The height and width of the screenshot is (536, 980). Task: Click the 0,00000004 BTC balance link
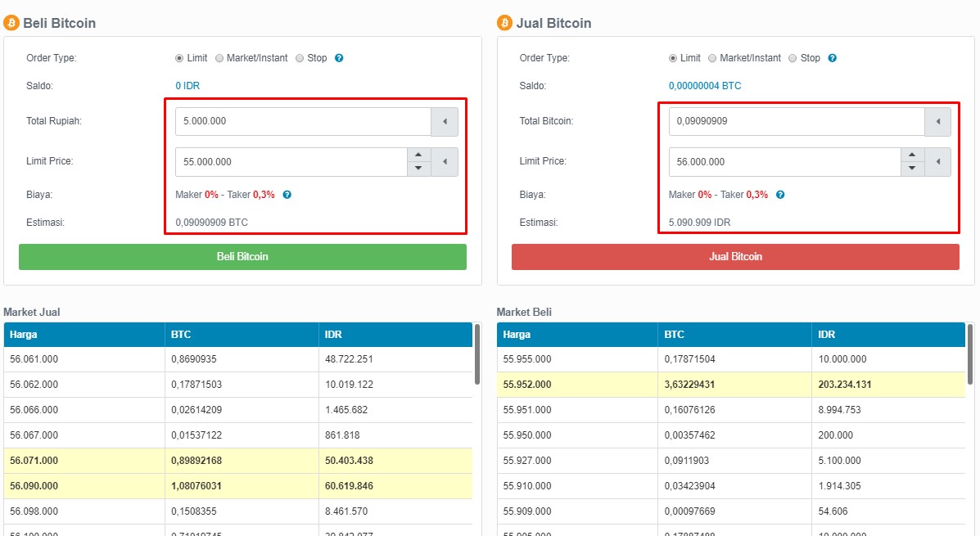point(705,86)
